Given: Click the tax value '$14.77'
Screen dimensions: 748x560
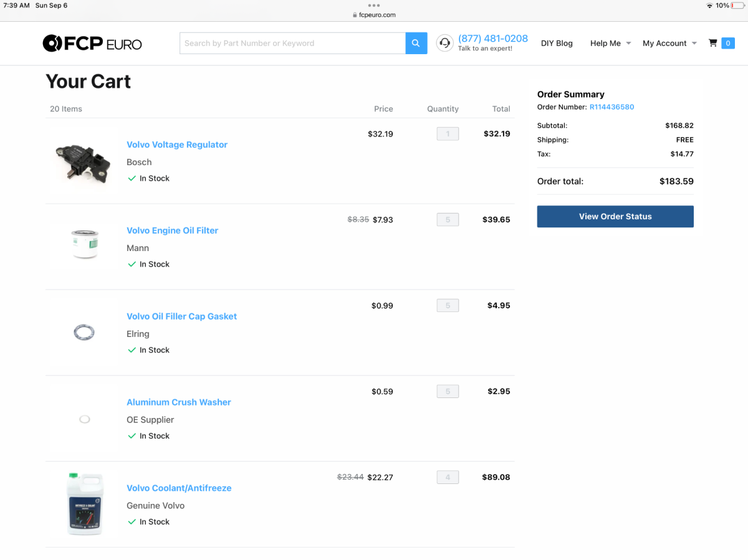Looking at the screenshot, I should (x=682, y=154).
